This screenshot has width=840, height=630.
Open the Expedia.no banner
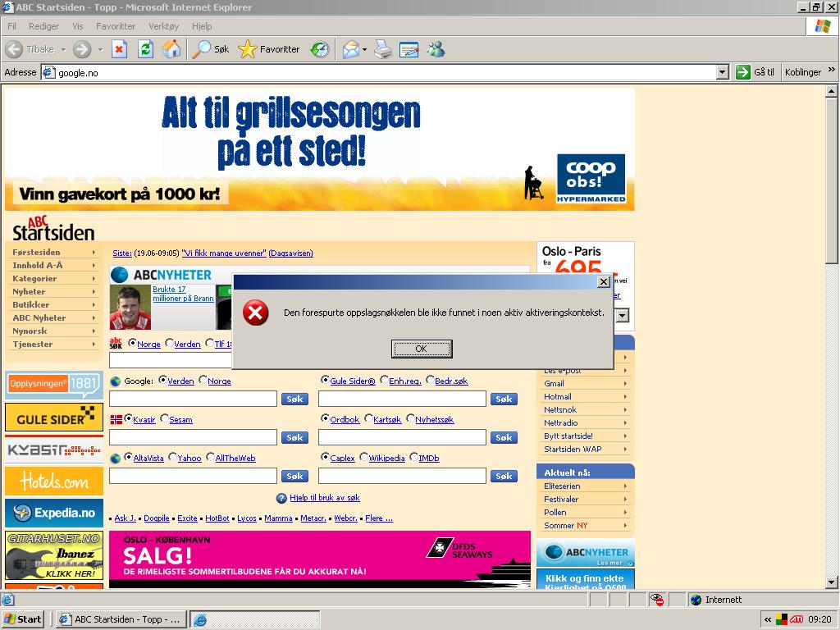tap(54, 514)
